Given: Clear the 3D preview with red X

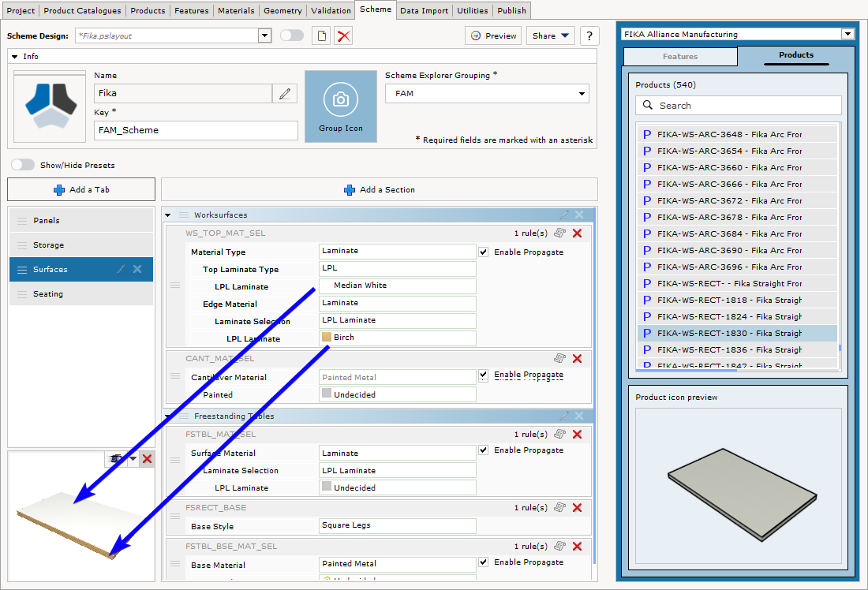Looking at the screenshot, I should click(147, 459).
